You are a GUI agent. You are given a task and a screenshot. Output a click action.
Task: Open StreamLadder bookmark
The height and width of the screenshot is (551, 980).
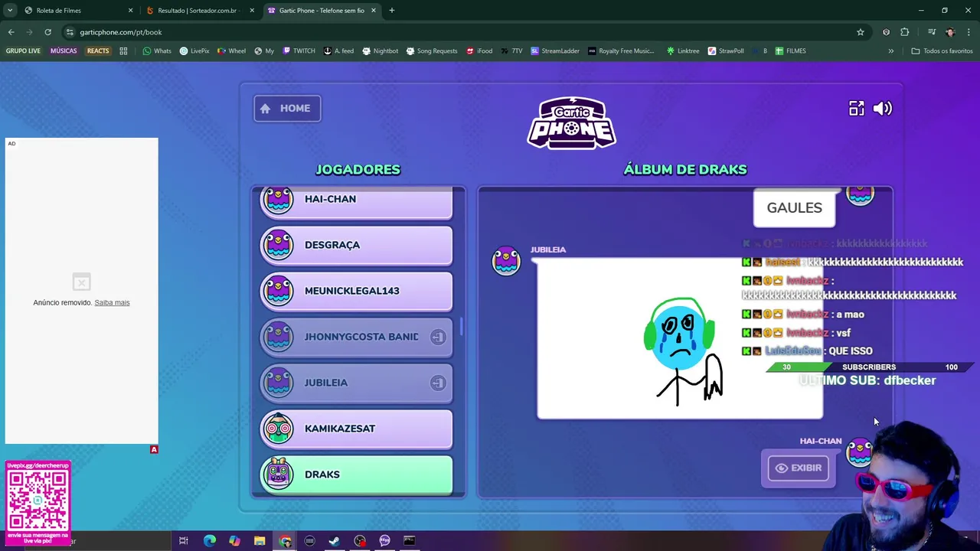tap(554, 51)
